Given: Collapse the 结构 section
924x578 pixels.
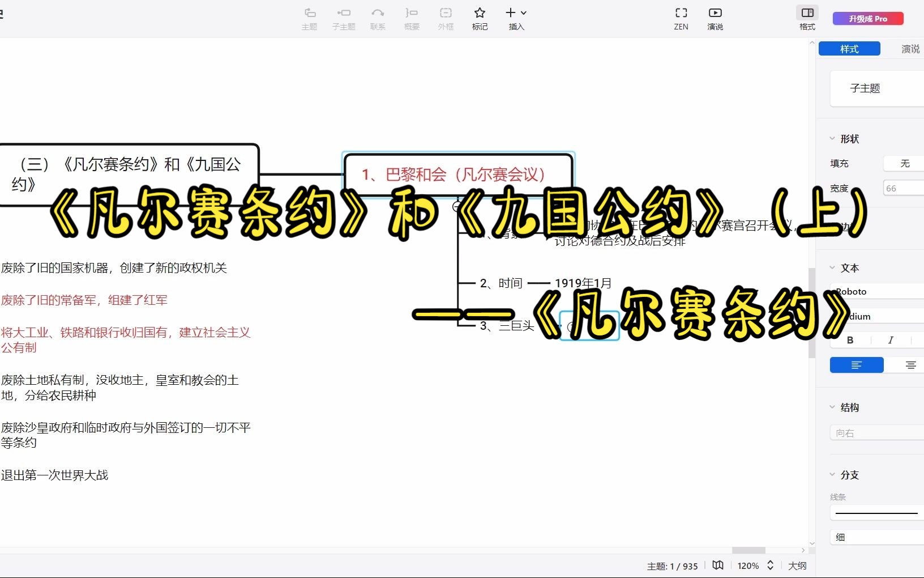Looking at the screenshot, I should click(832, 407).
